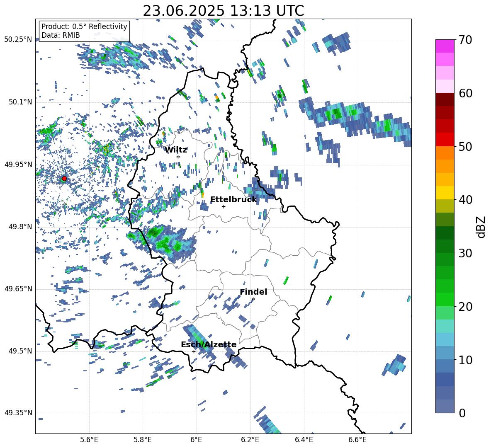Click the 6°E longitude label
Screen dimensions: 491x448
(196, 440)
